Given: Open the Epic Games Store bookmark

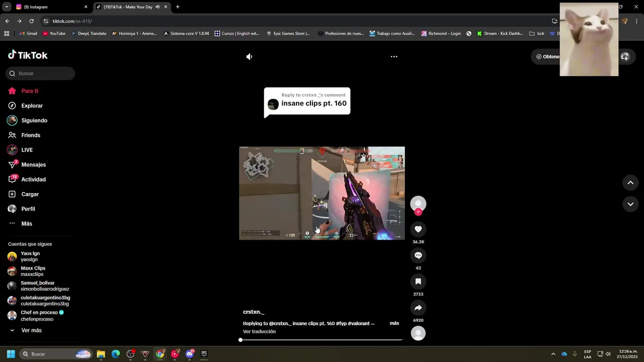Looking at the screenshot, I should point(288,34).
